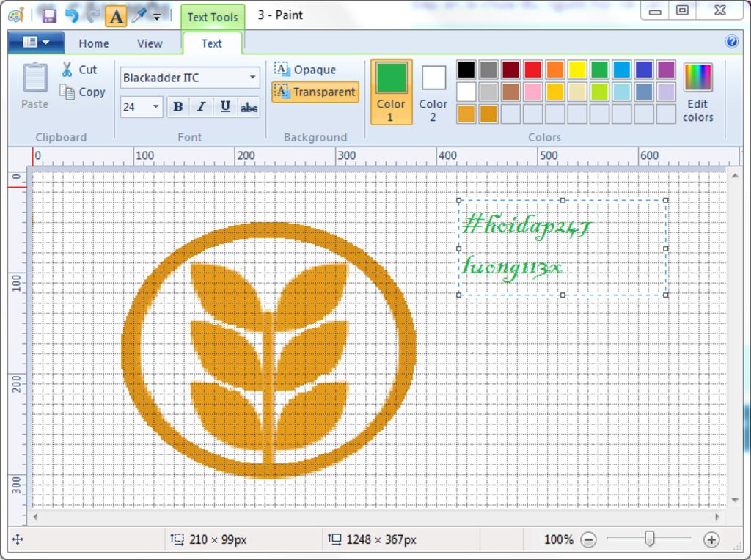Toggle Strikethrough formatting
Image resolution: width=751 pixels, height=560 pixels.
pyautogui.click(x=249, y=107)
